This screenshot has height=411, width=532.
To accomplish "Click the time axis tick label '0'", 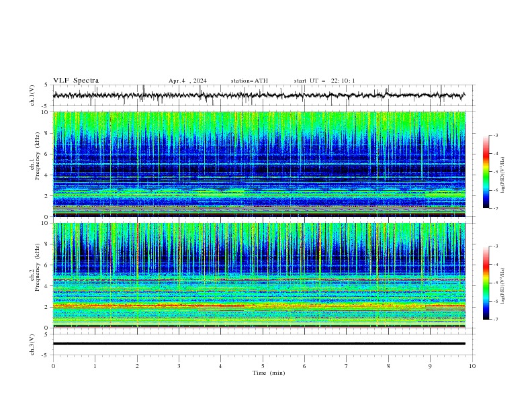I will pos(53,366).
